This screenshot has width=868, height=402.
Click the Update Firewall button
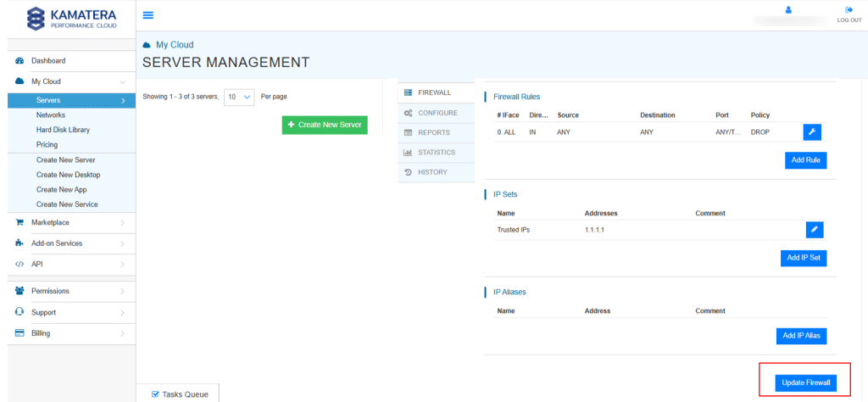click(x=806, y=383)
